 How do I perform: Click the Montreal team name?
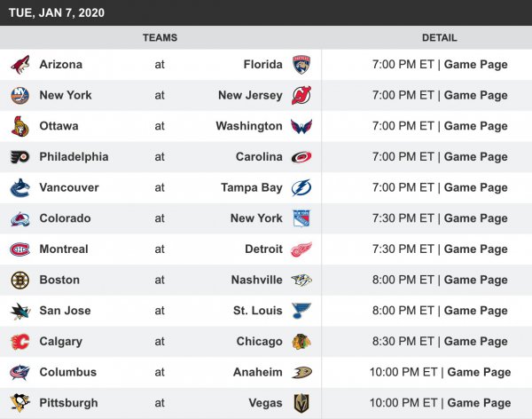63,249
